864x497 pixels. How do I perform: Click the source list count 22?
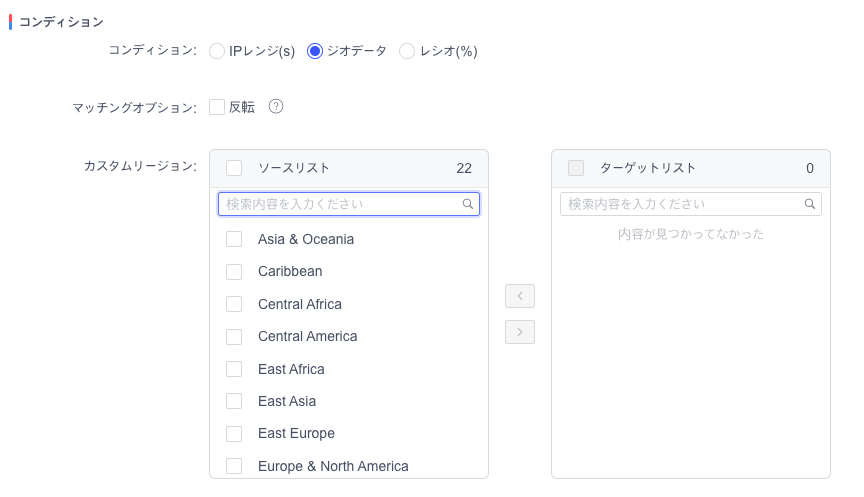pyautogui.click(x=464, y=169)
